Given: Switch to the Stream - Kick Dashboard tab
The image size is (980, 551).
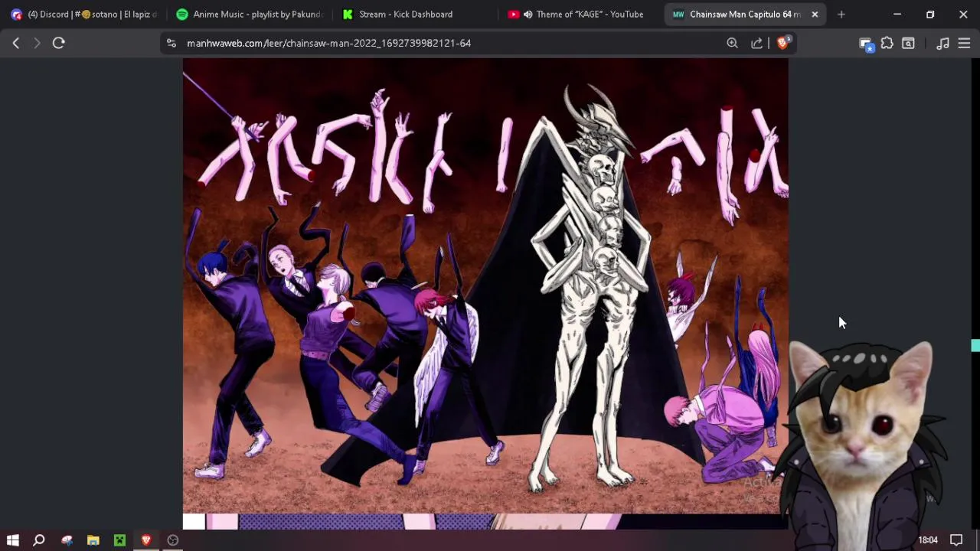Looking at the screenshot, I should 415,14.
